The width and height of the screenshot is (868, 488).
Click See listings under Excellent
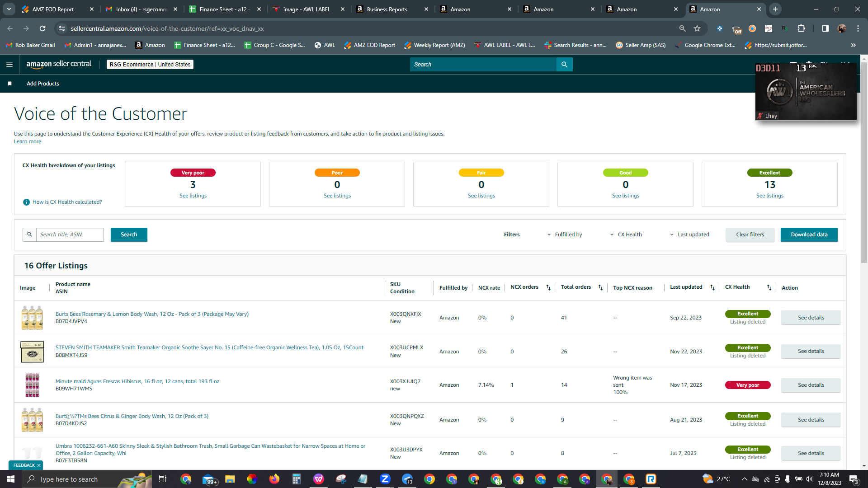click(769, 196)
